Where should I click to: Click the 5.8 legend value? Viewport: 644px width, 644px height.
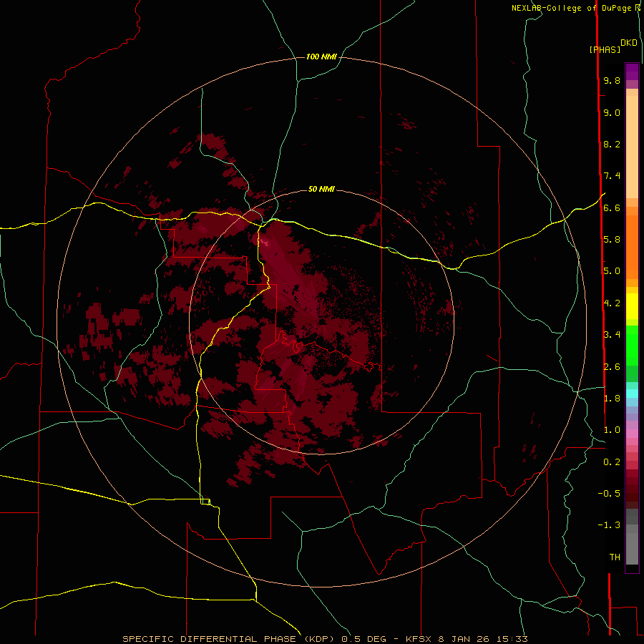coord(612,240)
